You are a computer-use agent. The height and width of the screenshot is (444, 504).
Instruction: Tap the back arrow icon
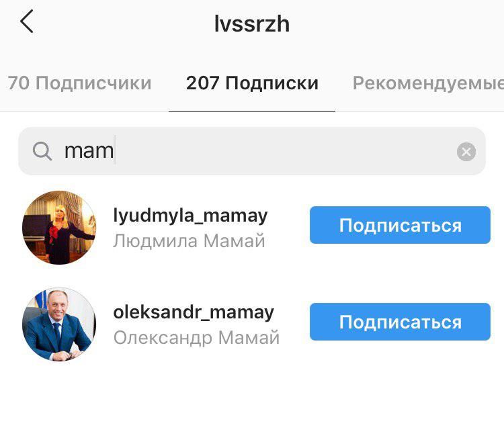[x=27, y=21]
